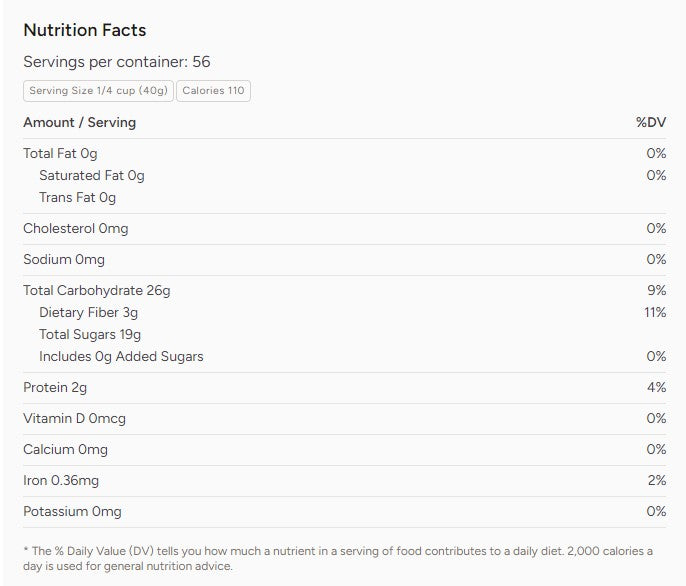
Task: Click the Amount / Serving column header
Action: tap(79, 122)
